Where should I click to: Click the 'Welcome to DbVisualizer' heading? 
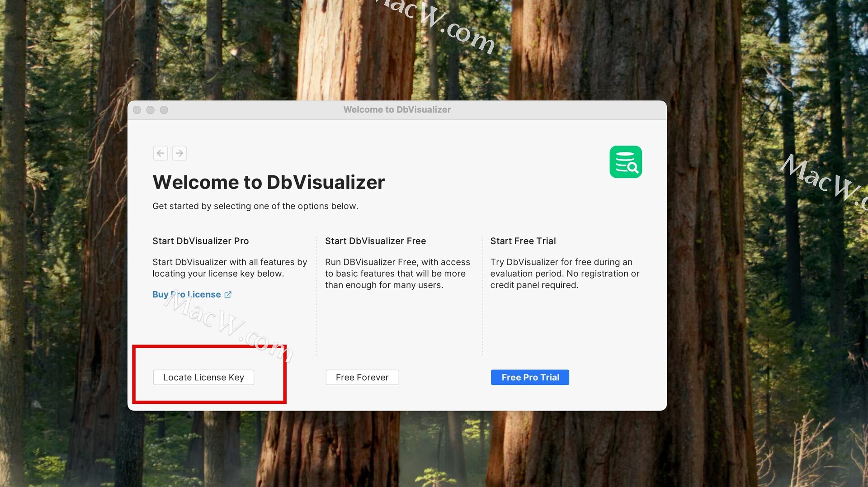tap(269, 182)
